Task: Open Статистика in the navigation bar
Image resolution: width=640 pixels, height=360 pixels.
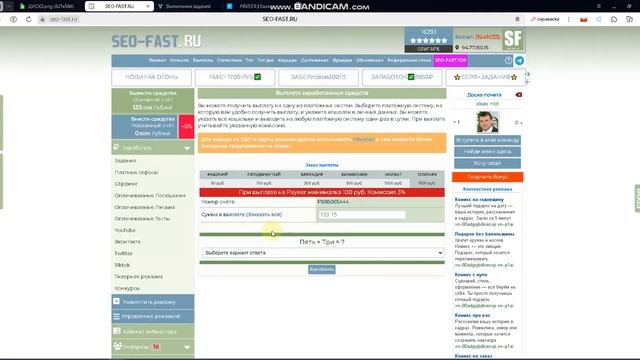Action: point(229,60)
